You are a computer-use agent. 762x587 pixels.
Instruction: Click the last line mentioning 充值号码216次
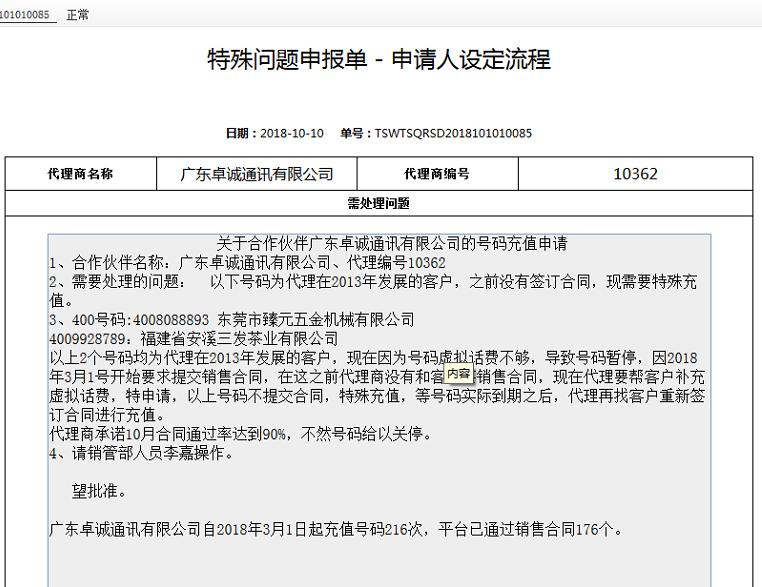coord(337,529)
